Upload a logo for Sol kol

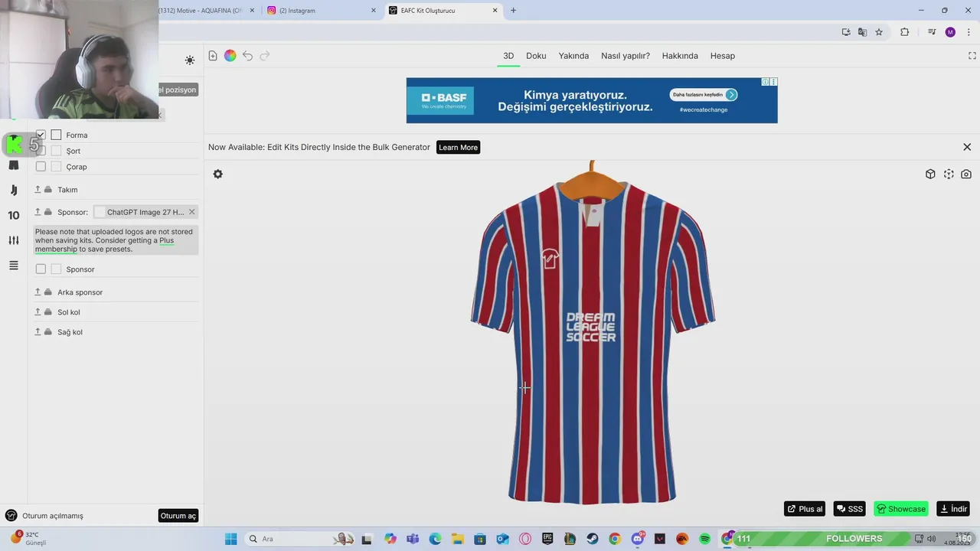[x=38, y=312]
